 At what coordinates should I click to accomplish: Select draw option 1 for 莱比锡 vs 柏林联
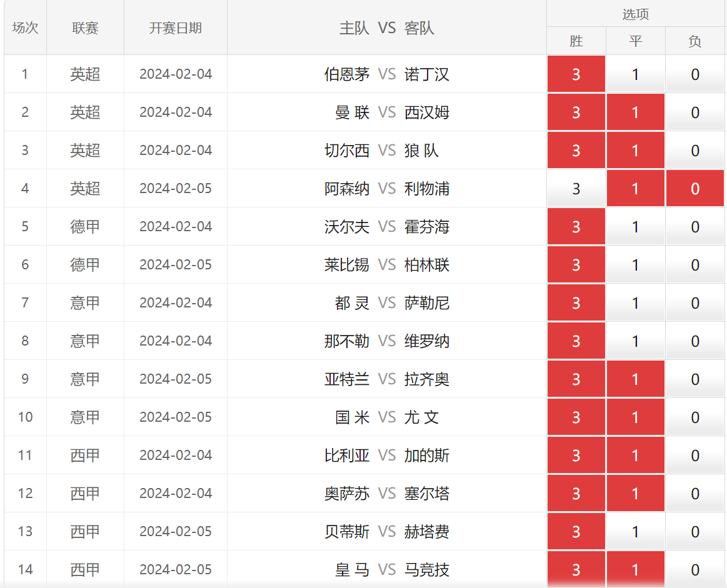tap(635, 264)
